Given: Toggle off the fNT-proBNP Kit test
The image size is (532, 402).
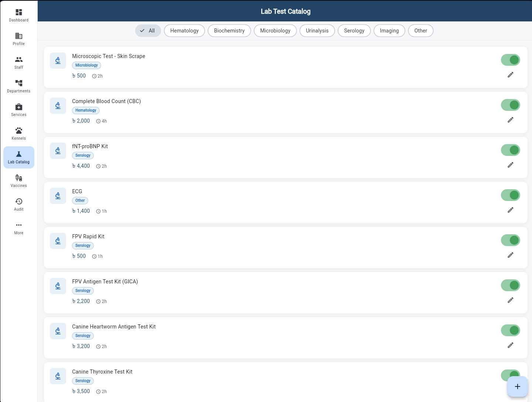Looking at the screenshot, I should 510,150.
